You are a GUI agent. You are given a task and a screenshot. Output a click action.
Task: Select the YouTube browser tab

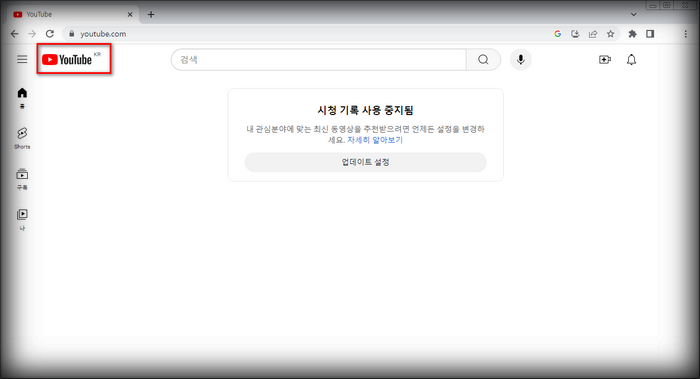click(x=74, y=14)
